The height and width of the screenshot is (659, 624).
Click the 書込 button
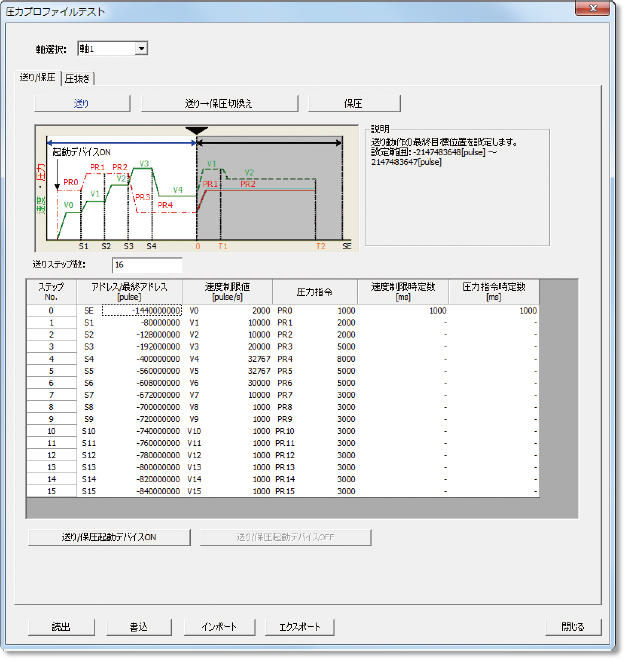pos(140,627)
